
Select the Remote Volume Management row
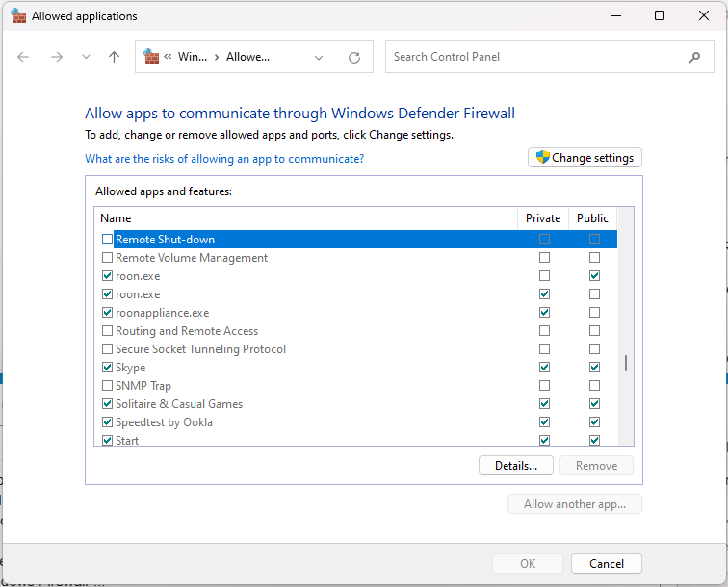pyautogui.click(x=356, y=258)
